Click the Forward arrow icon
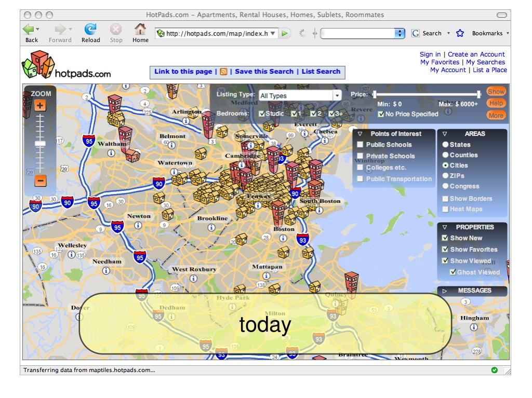532x398 pixels. click(60, 30)
